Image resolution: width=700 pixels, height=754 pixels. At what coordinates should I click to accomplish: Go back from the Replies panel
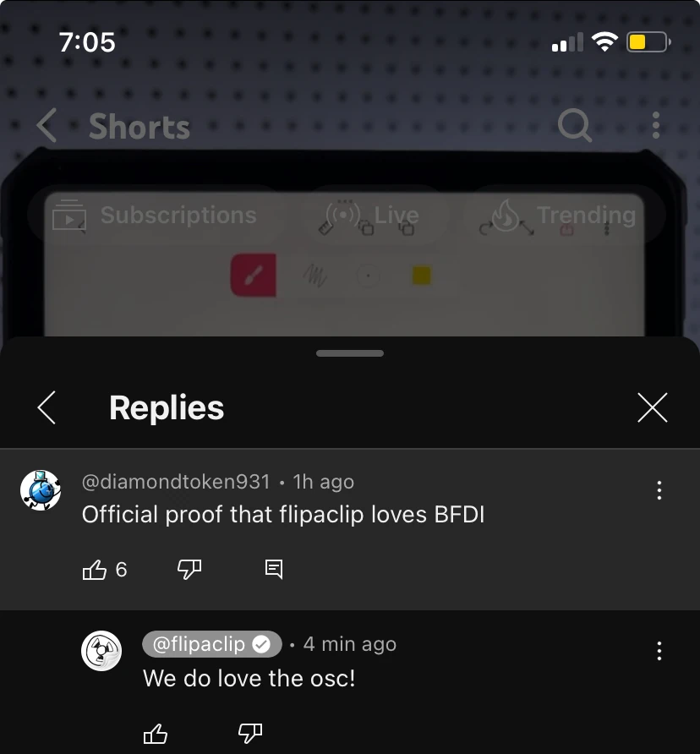(46, 407)
